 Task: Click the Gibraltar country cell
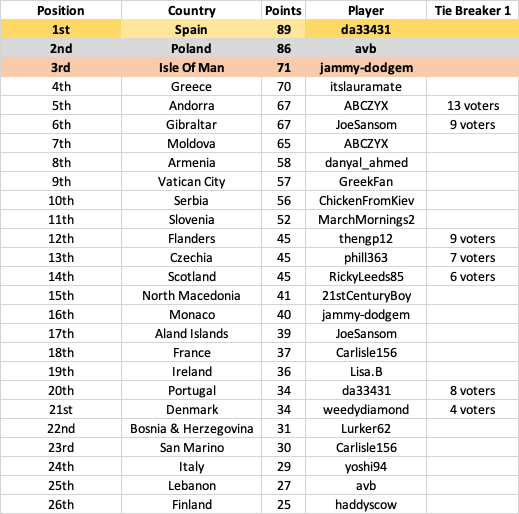point(191,124)
